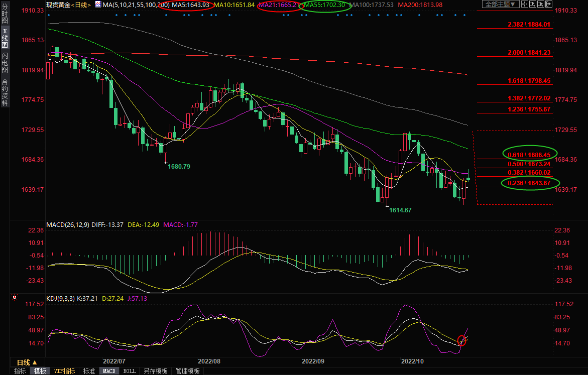Select the 指标 bottom tab
Screen dimensions: 588x375
point(20,371)
